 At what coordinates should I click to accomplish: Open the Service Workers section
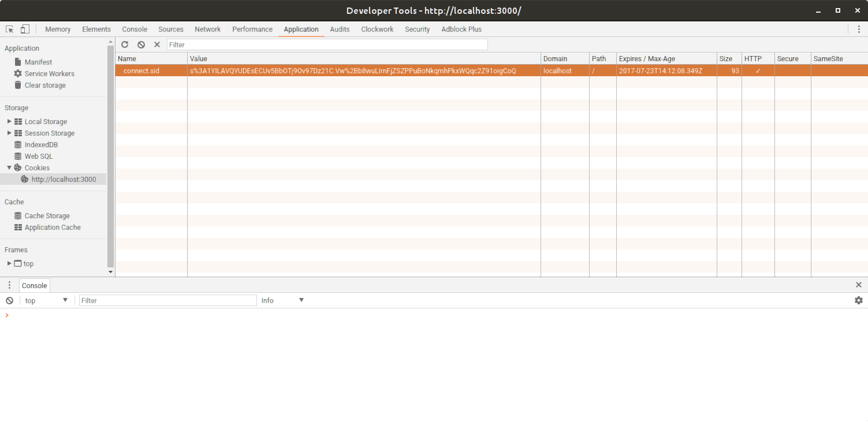point(49,73)
